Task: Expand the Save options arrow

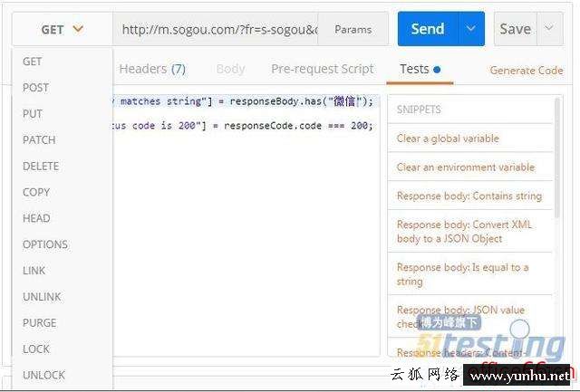Action: [x=550, y=28]
